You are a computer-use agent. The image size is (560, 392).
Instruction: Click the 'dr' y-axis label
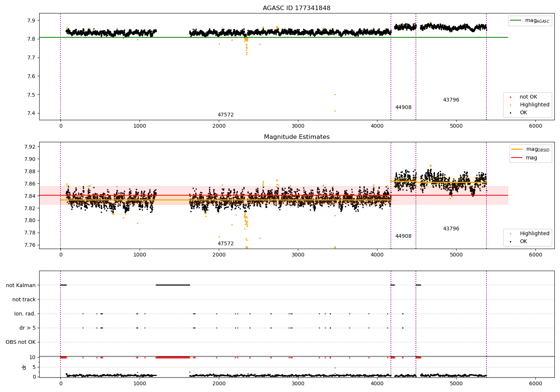click(24, 367)
